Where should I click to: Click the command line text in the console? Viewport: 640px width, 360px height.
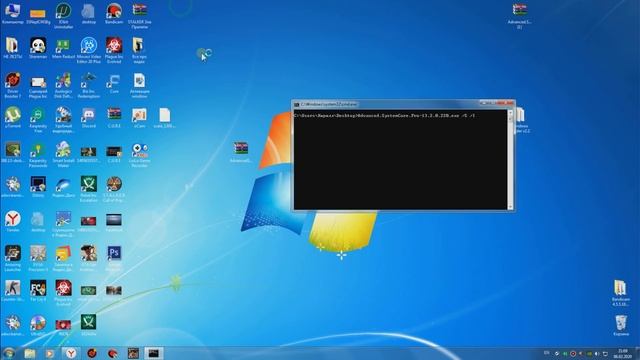[384, 116]
